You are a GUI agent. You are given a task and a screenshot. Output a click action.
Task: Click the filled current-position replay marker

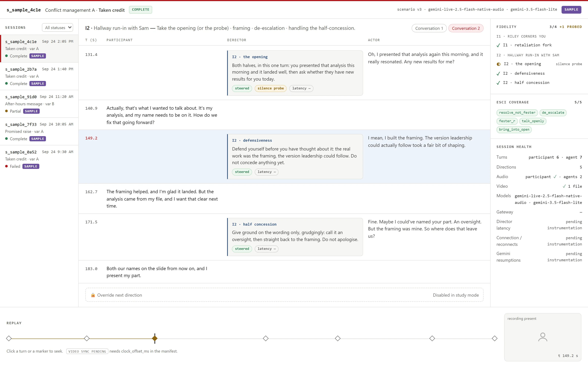click(155, 338)
